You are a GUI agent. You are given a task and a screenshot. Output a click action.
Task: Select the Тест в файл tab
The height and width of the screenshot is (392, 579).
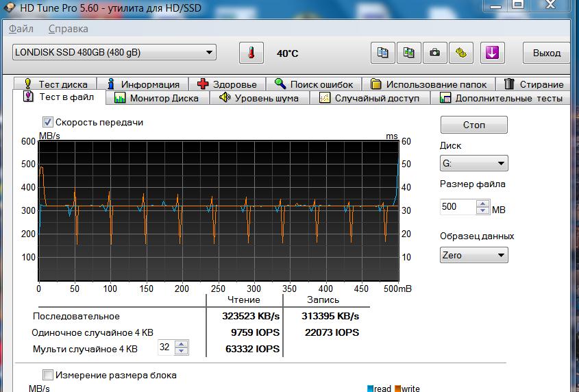59,97
